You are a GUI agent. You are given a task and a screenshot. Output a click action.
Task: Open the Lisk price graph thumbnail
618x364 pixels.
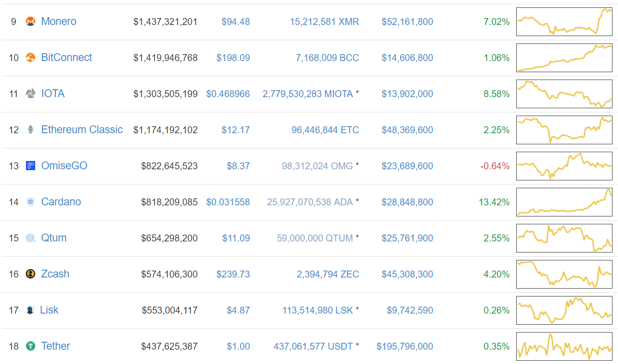[564, 310]
